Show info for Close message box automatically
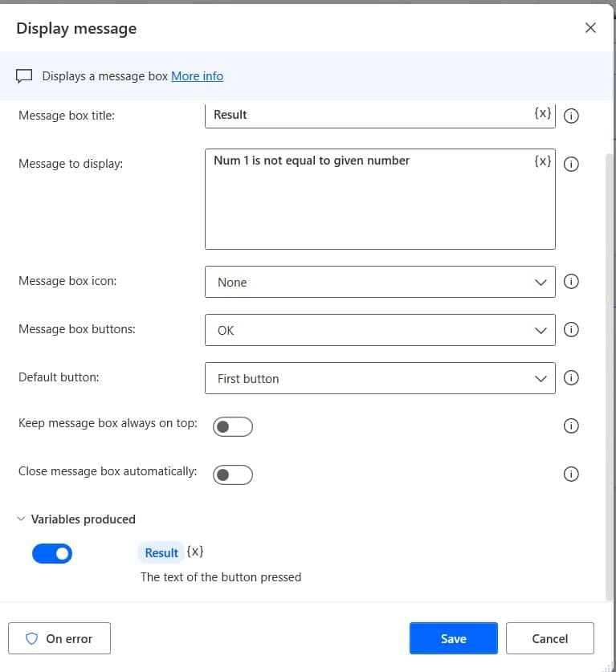The image size is (616, 672). (571, 474)
